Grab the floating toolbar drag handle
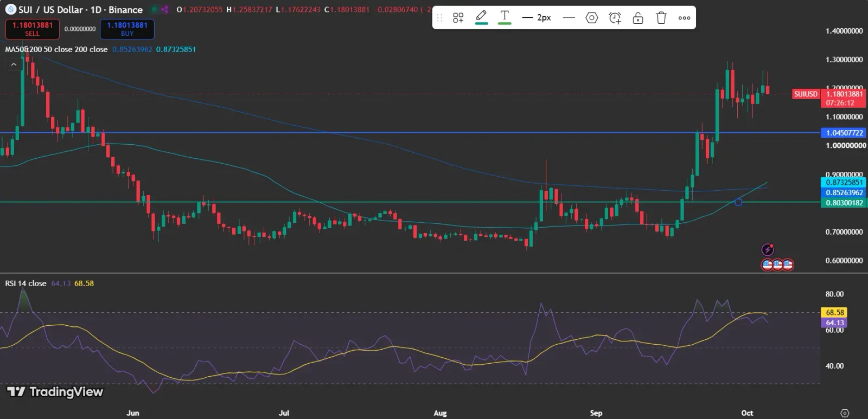Viewport: 868px width, 419px height. (440, 18)
